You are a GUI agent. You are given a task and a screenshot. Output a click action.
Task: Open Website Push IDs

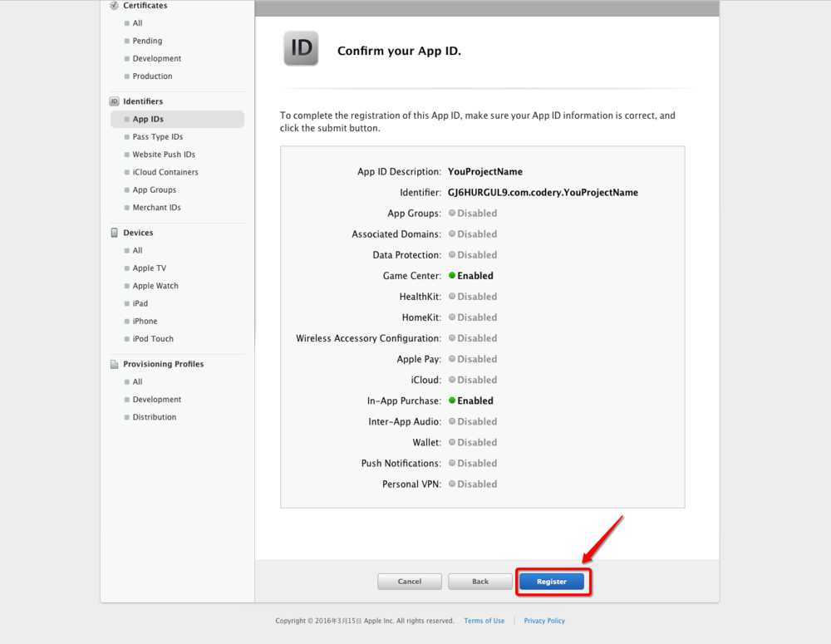163,155
